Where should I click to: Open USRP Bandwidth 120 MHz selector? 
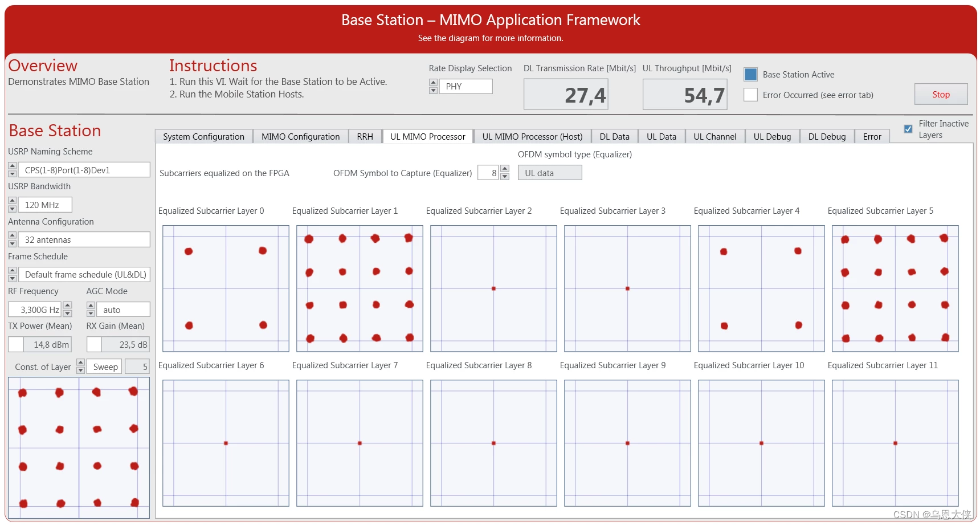point(45,205)
